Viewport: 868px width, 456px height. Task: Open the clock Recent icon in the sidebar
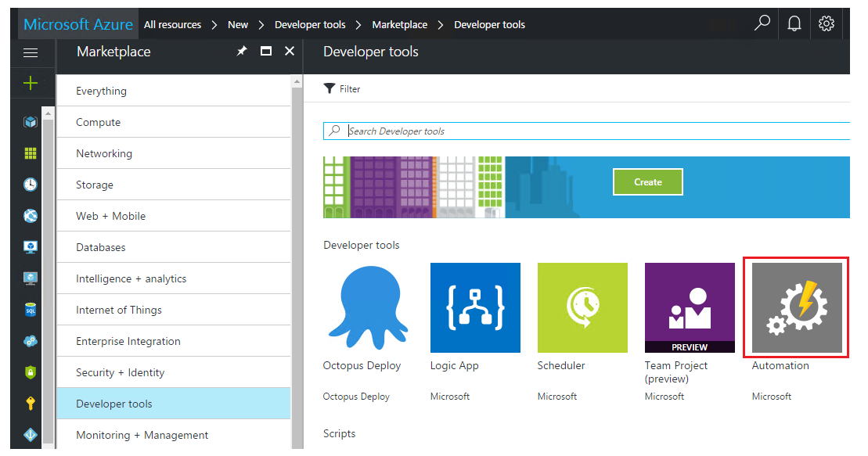tap(31, 185)
